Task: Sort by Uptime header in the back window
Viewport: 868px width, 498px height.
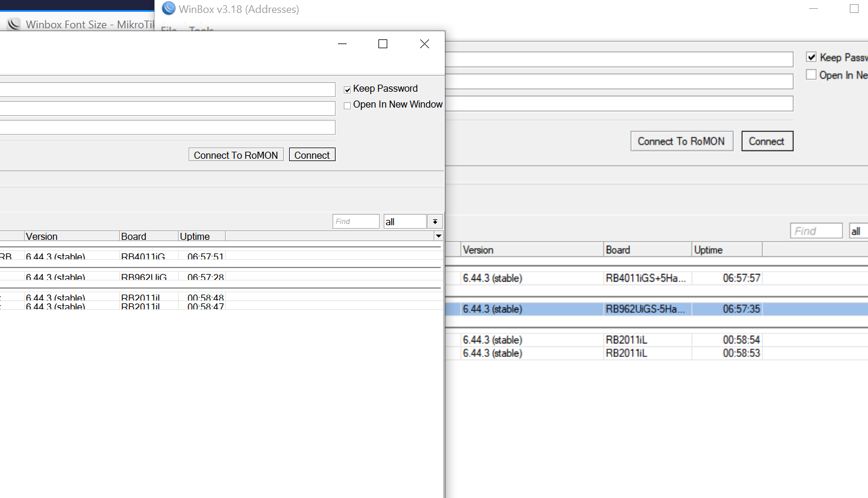Action: pos(727,250)
